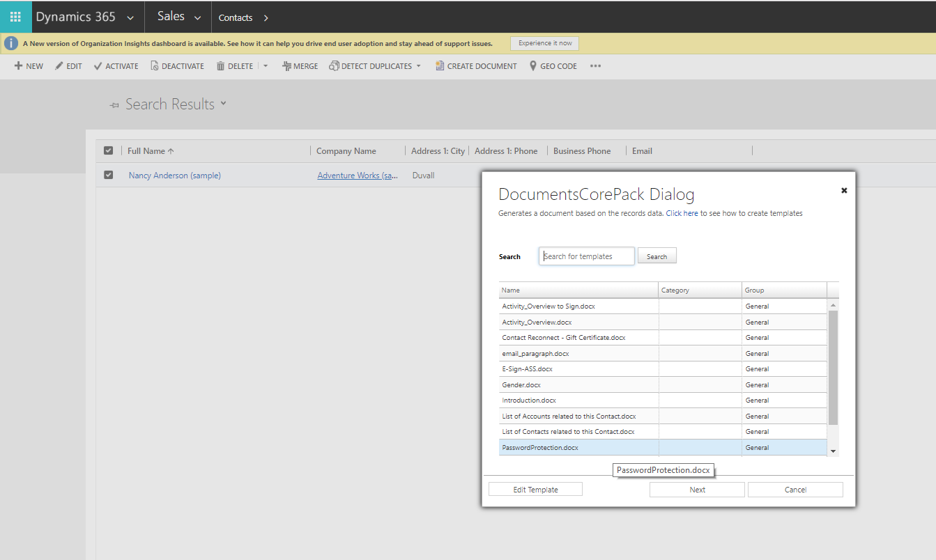Click the Deactivate document icon

click(155, 66)
